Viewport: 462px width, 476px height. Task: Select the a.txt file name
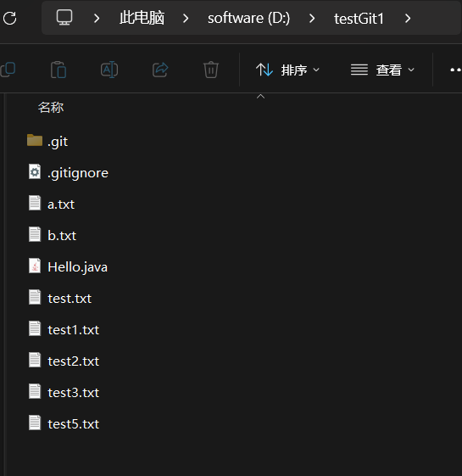click(x=61, y=204)
